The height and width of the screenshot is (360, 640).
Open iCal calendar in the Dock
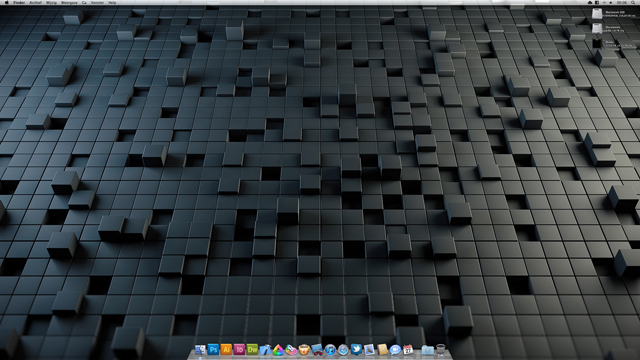[x=408, y=349]
